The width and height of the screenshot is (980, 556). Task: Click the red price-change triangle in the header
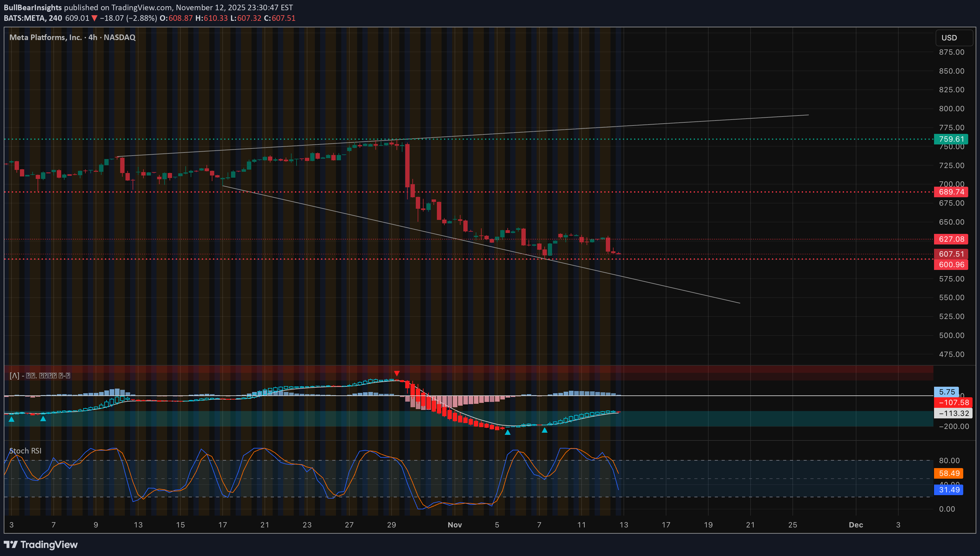click(93, 18)
